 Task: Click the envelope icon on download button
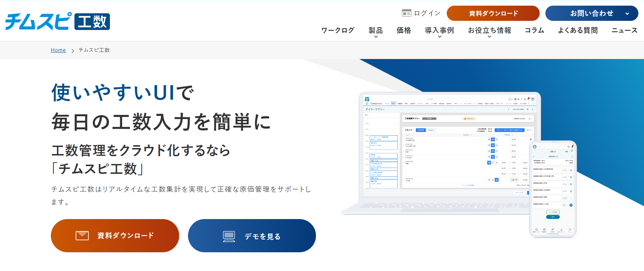82,236
